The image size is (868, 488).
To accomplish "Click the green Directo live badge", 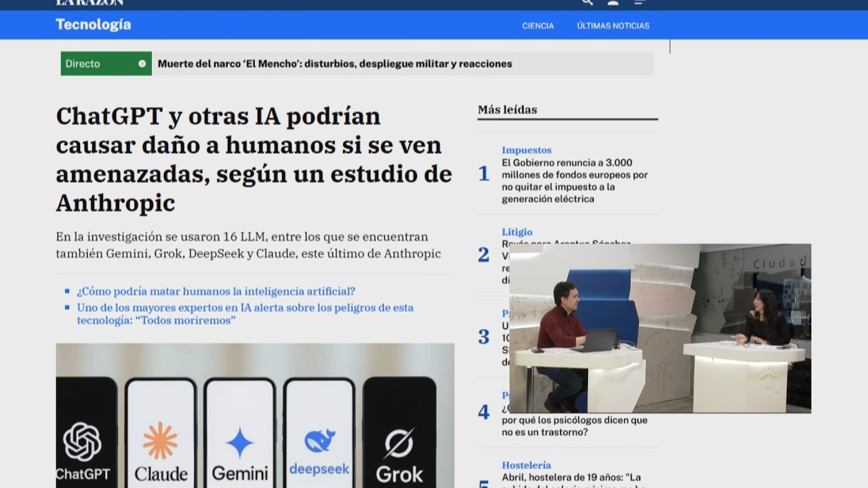I will pos(106,64).
